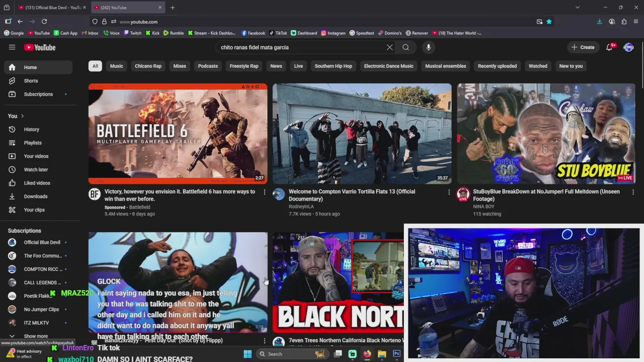Open the Create menu button

(x=583, y=47)
